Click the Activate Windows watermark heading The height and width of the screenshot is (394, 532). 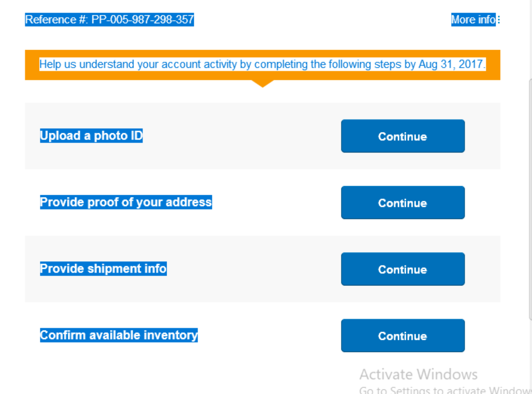pyautogui.click(x=418, y=374)
